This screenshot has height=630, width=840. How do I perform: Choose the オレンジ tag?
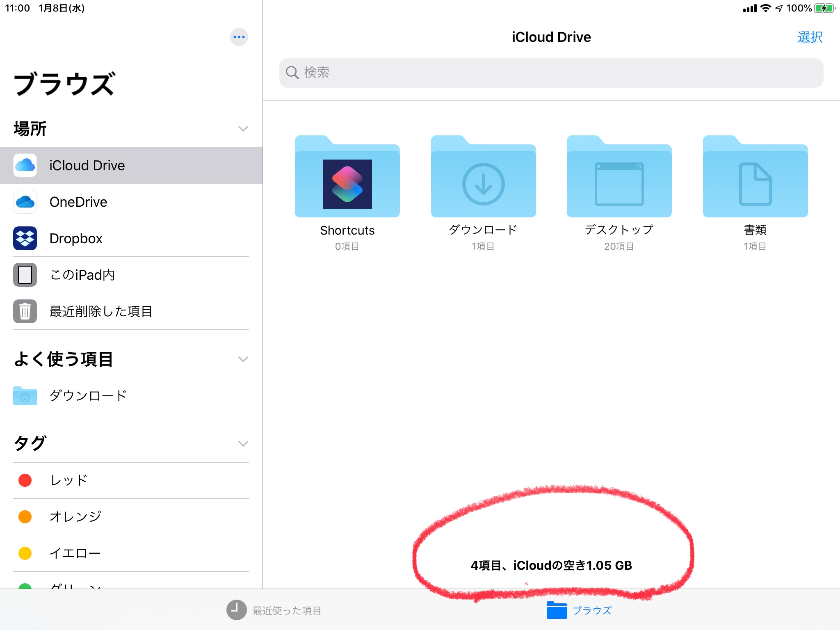(75, 517)
